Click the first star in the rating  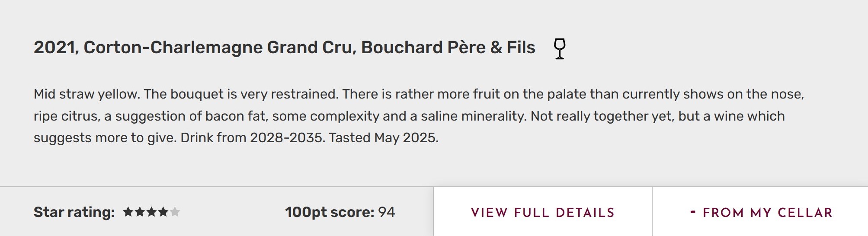[128, 212]
